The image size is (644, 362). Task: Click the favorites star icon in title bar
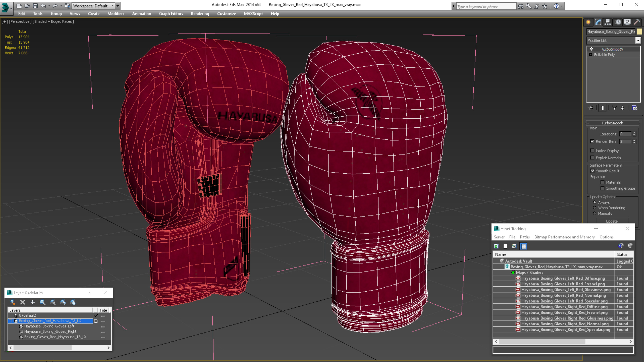coord(545,6)
